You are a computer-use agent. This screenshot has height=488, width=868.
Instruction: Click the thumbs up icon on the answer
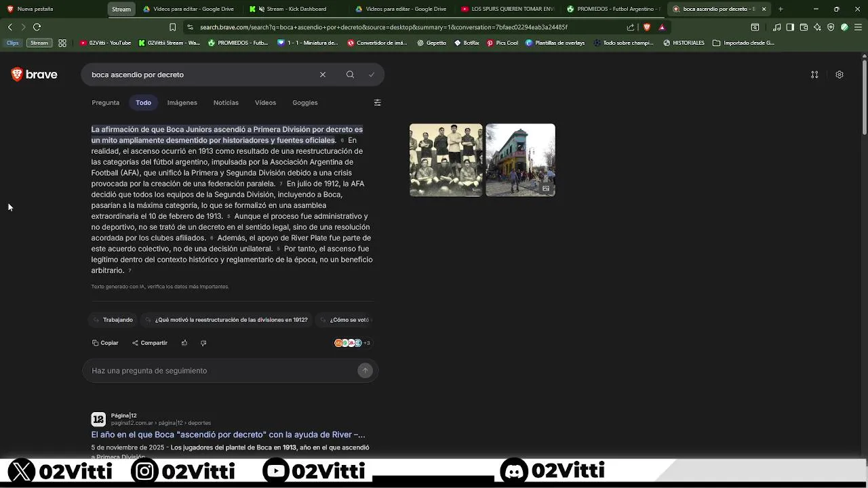[184, 343]
